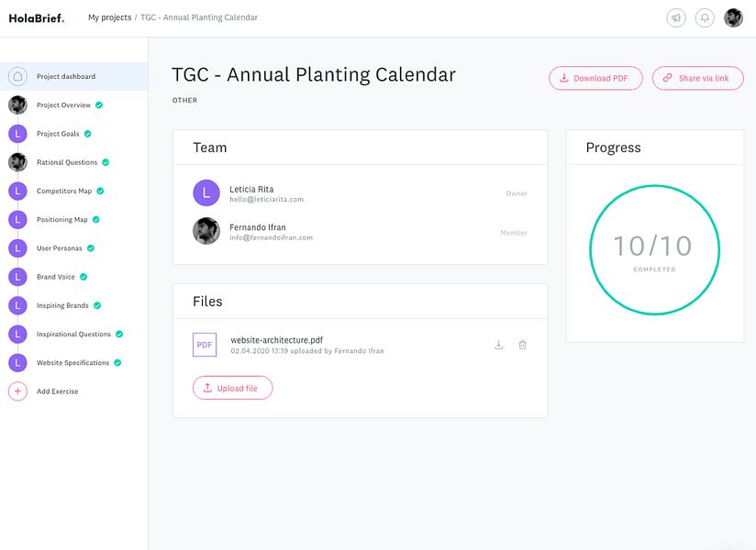Image resolution: width=756 pixels, height=550 pixels.
Task: Click the Website Specifications completed checkmark
Action: pos(117,363)
